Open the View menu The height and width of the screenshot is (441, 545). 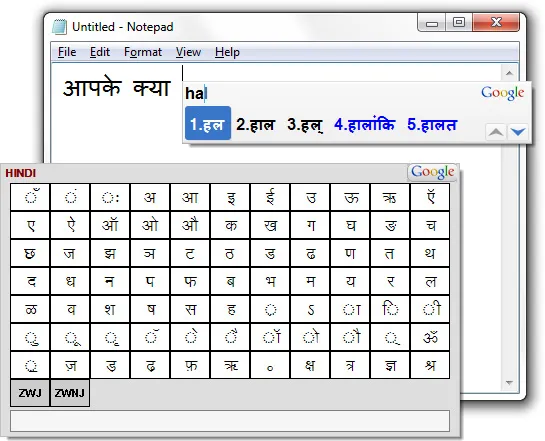point(188,52)
